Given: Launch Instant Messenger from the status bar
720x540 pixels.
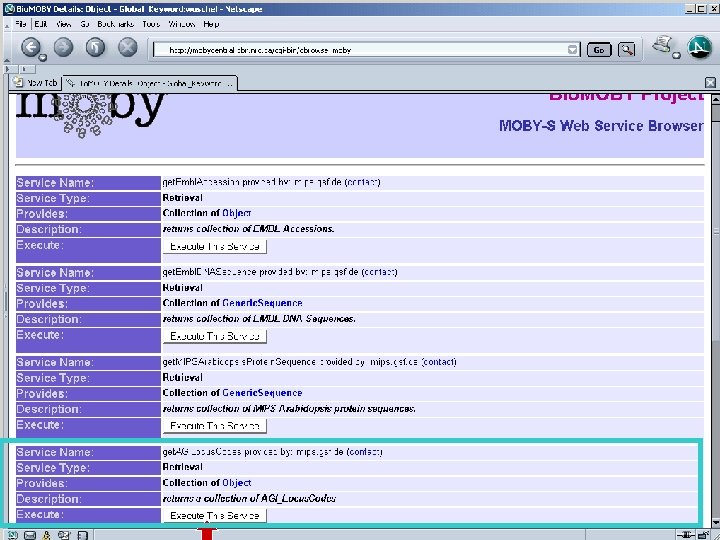Looking at the screenshot, I should [46, 535].
